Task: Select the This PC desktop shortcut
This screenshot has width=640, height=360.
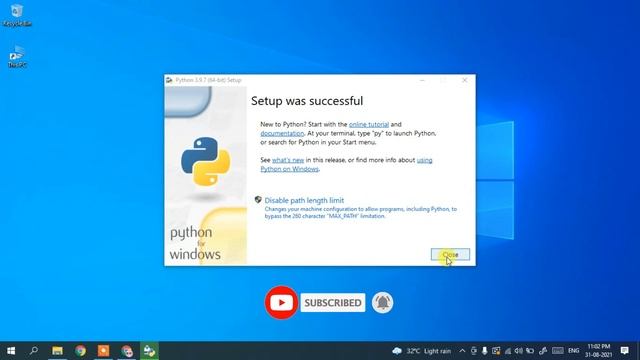Action: pyautogui.click(x=17, y=56)
